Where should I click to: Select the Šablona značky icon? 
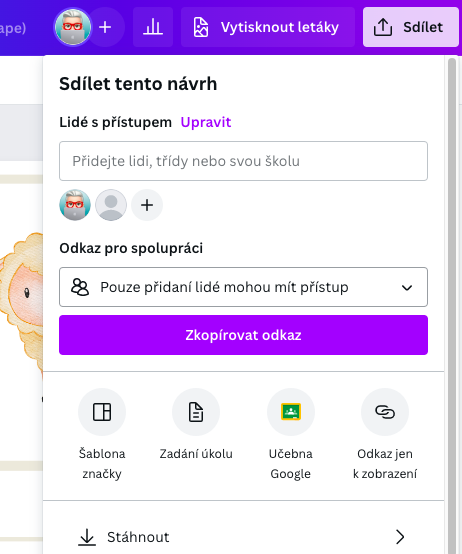[x=102, y=412]
